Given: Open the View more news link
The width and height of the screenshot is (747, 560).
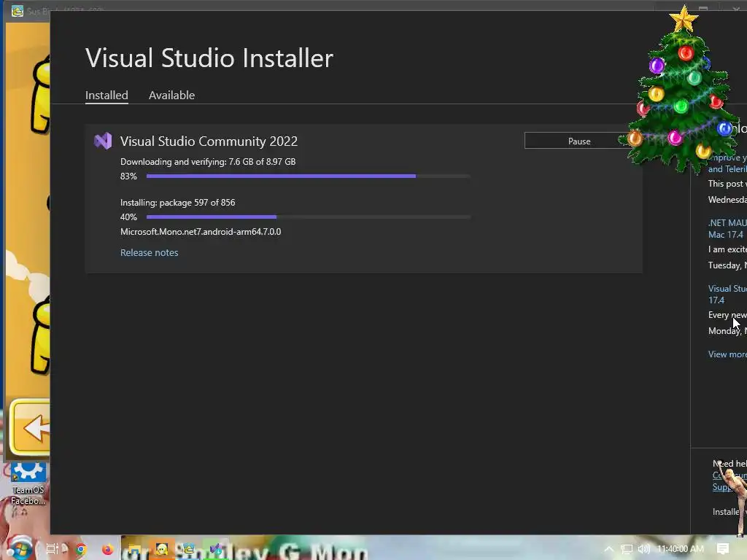Looking at the screenshot, I should pyautogui.click(x=727, y=354).
